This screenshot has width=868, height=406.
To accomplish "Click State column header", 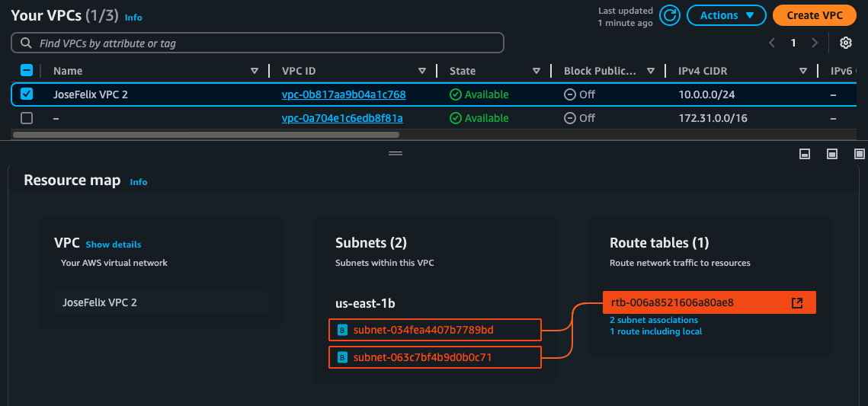I will click(463, 71).
